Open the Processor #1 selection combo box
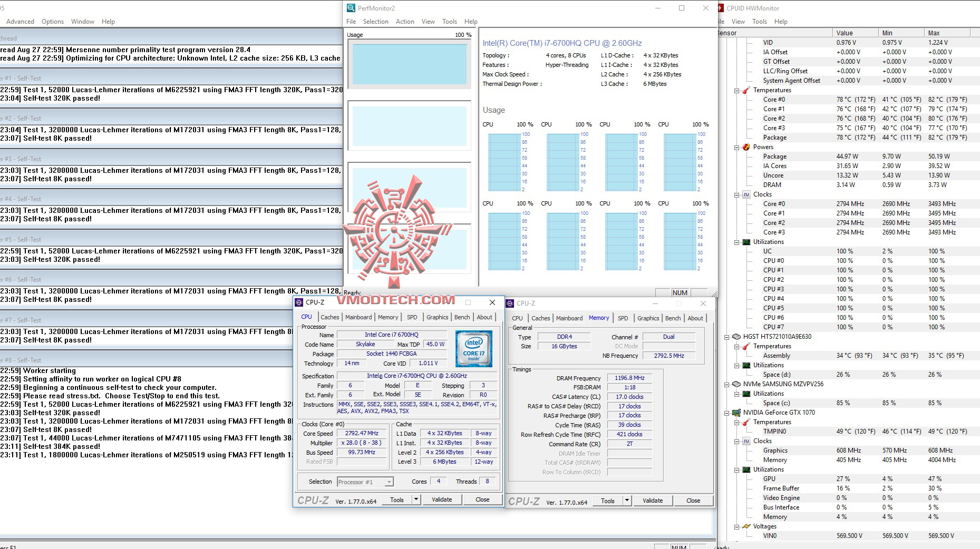Screen dimensions: 980x549 tap(365, 482)
